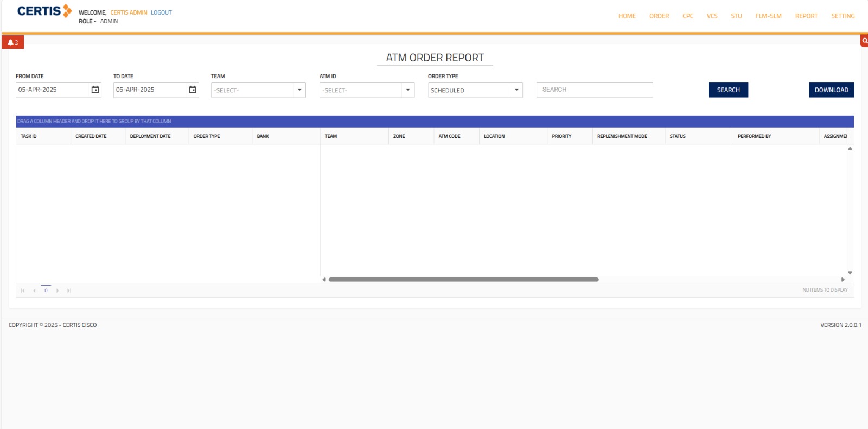Image resolution: width=868 pixels, height=429 pixels.
Task: Expand the Team dropdown
Action: point(299,90)
